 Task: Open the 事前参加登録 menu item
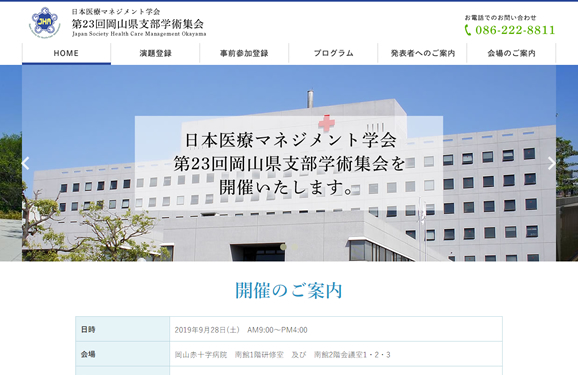point(244,53)
